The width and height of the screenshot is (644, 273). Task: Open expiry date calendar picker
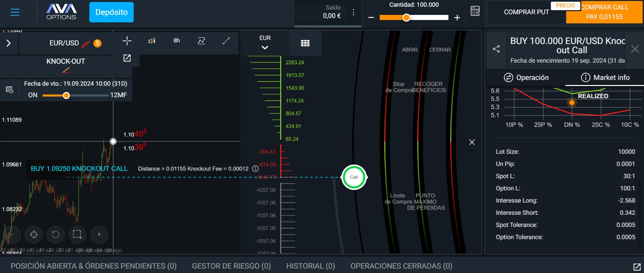[9, 89]
